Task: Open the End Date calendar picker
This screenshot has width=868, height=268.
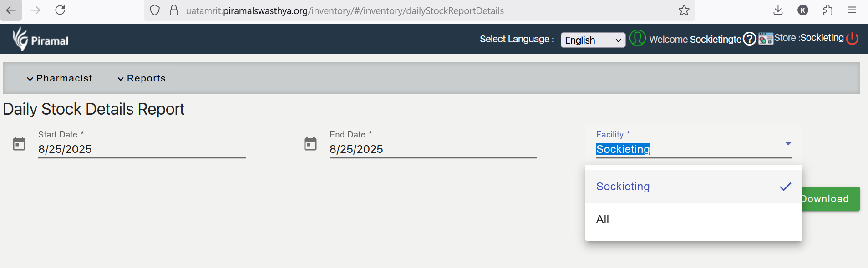Action: pos(310,144)
